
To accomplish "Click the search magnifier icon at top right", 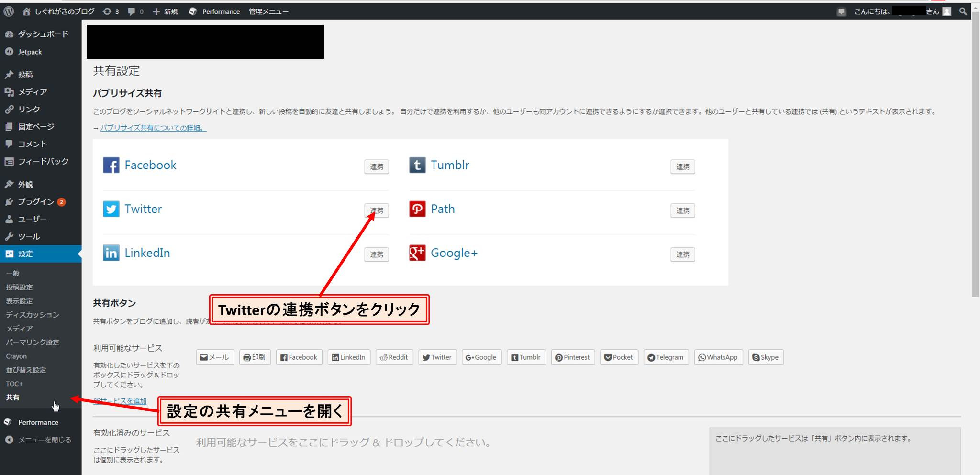I will 963,11.
